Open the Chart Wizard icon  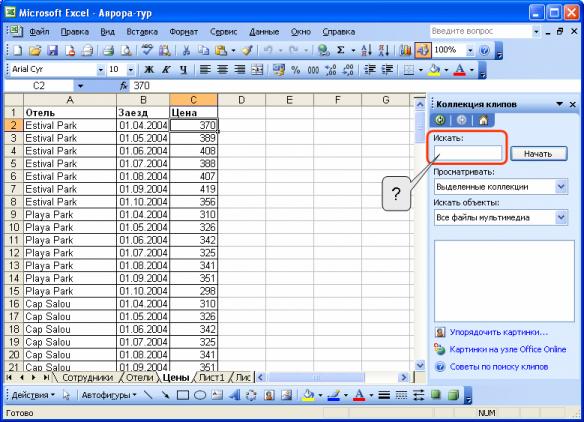[405, 50]
